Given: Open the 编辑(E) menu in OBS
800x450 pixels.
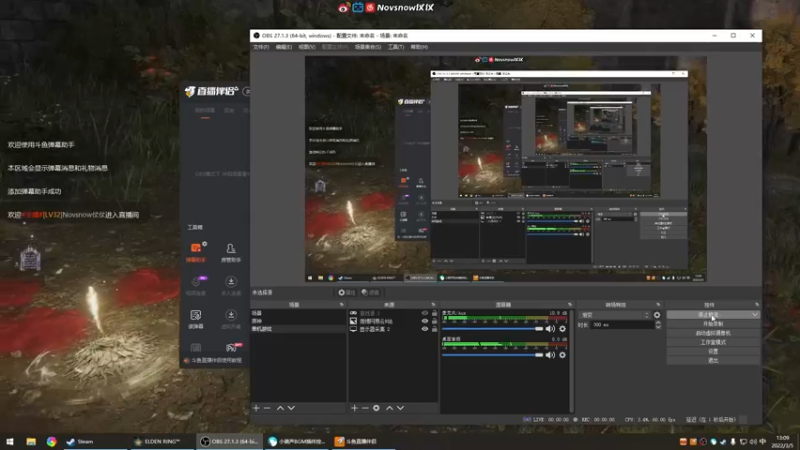Looking at the screenshot, I should (284, 47).
